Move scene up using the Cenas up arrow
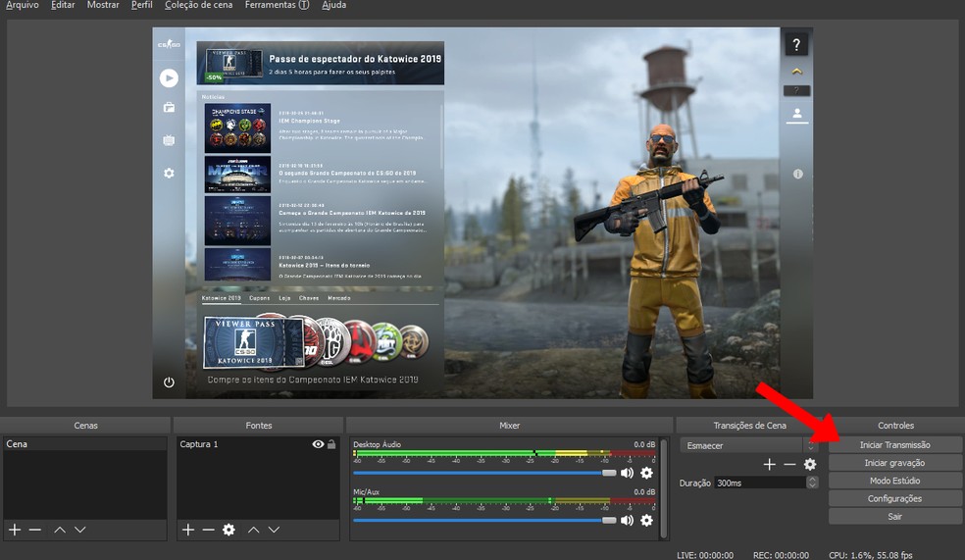Viewport: 965px width, 560px height. pos(60,530)
